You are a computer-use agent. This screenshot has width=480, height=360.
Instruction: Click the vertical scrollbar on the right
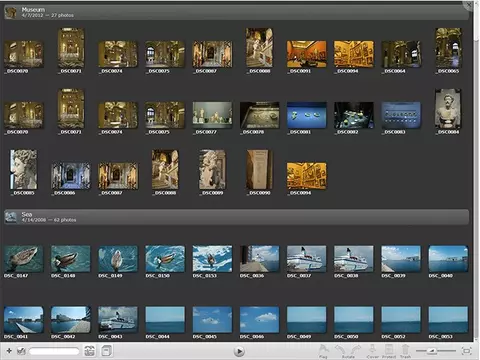pyautogui.click(x=476, y=173)
